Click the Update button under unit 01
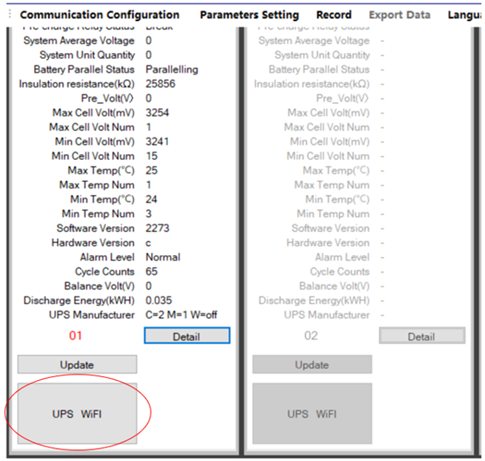 point(77,364)
